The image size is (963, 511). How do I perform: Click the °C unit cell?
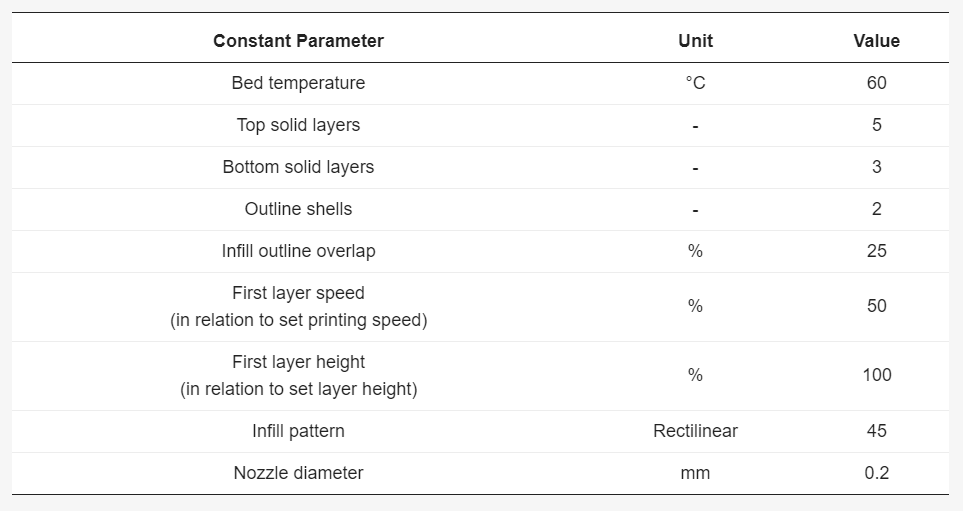coord(695,83)
